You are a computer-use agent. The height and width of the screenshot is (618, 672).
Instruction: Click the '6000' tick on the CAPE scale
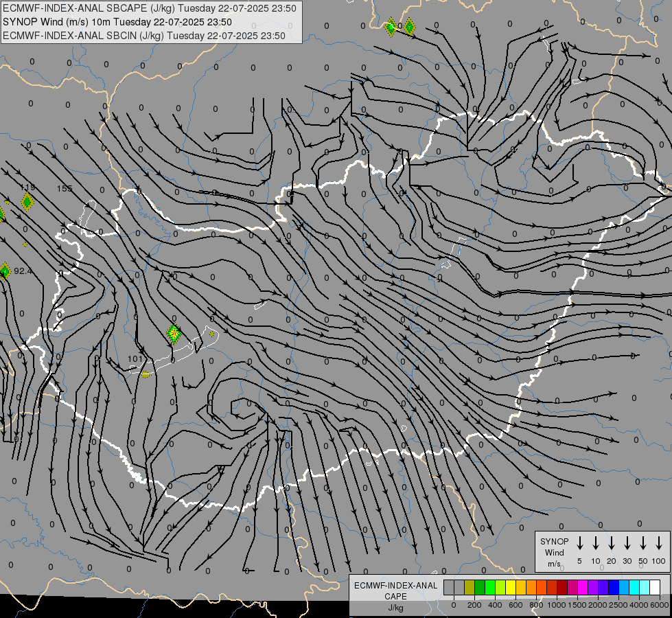tap(660, 605)
